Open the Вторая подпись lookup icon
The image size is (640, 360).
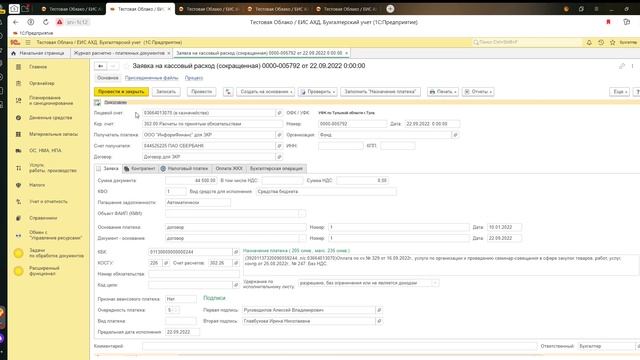coord(379,321)
